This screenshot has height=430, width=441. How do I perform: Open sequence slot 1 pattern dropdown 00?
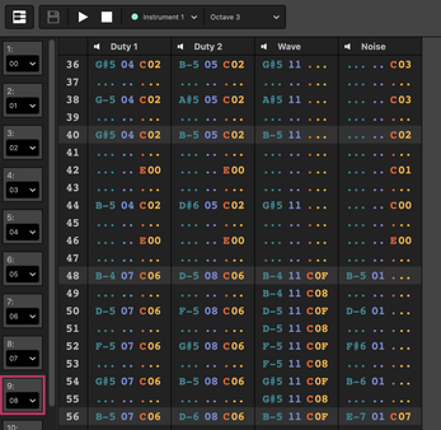pyautogui.click(x=22, y=63)
